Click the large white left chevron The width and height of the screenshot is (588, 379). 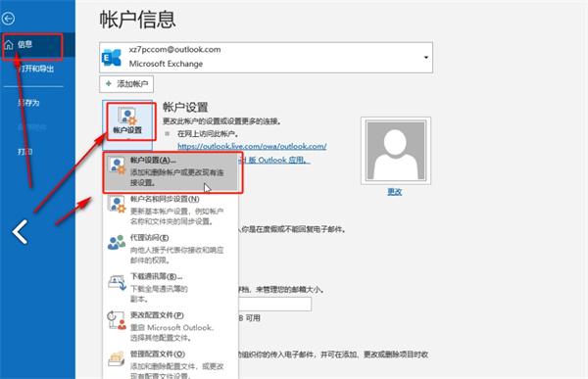(20, 232)
